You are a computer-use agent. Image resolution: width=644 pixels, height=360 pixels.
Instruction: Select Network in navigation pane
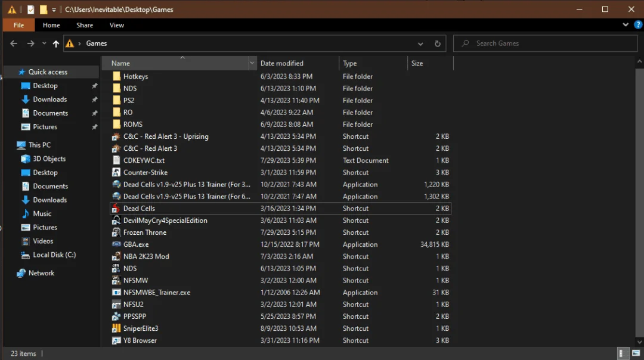pyautogui.click(x=41, y=273)
